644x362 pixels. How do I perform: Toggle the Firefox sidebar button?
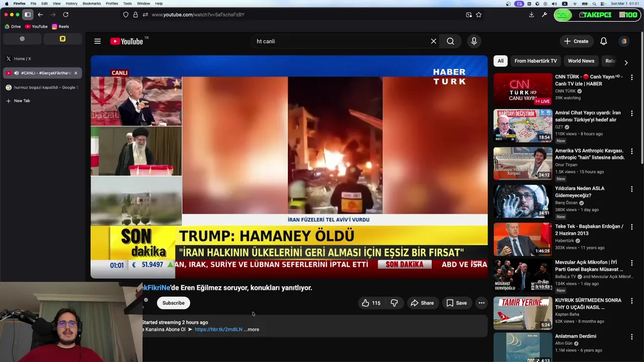pos(28,15)
